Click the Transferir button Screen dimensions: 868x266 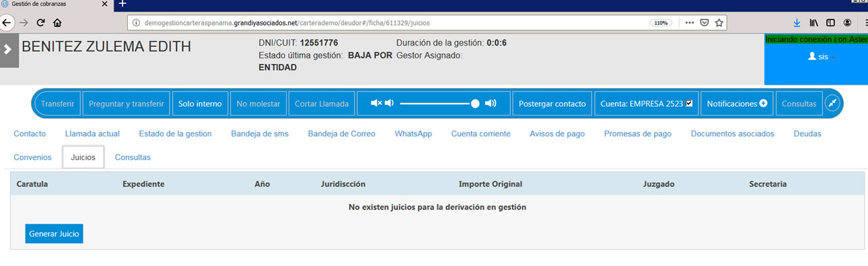(57, 104)
